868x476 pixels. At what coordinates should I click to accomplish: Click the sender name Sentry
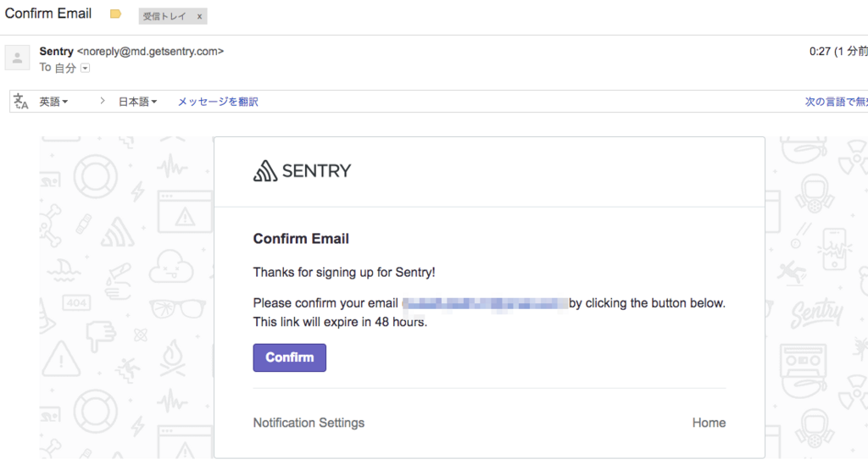coord(57,52)
